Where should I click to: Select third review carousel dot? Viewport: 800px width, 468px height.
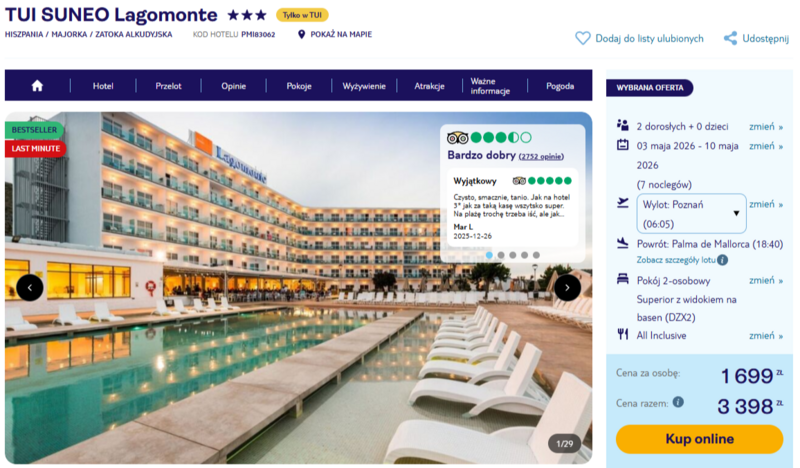tap(513, 255)
